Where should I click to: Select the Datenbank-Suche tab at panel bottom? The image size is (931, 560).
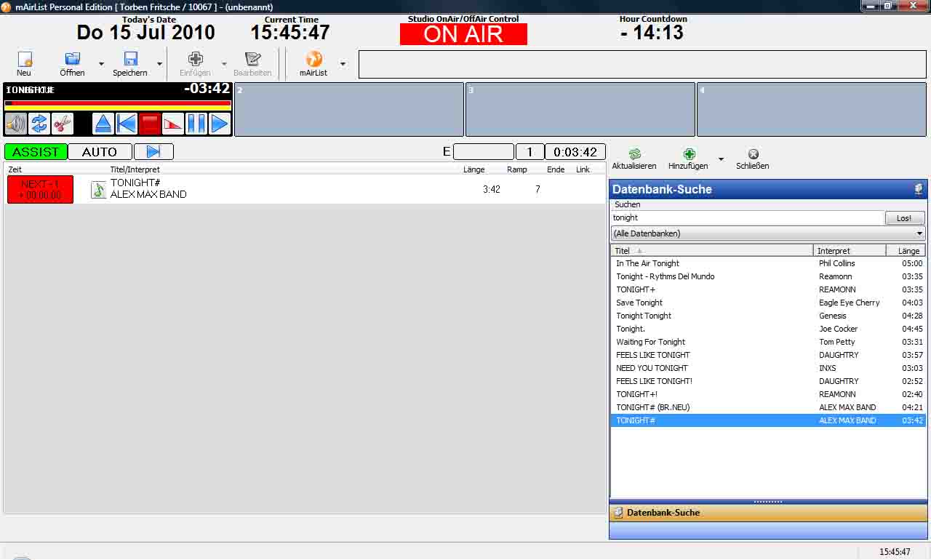768,513
